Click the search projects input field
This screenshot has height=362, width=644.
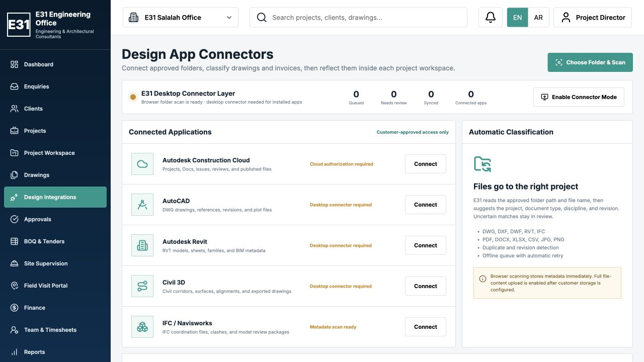(x=358, y=17)
